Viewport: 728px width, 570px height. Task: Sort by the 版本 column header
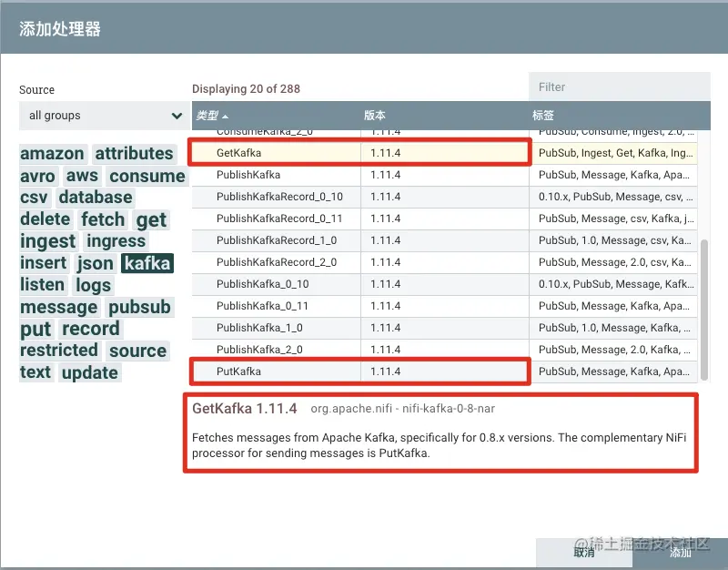[x=375, y=116]
